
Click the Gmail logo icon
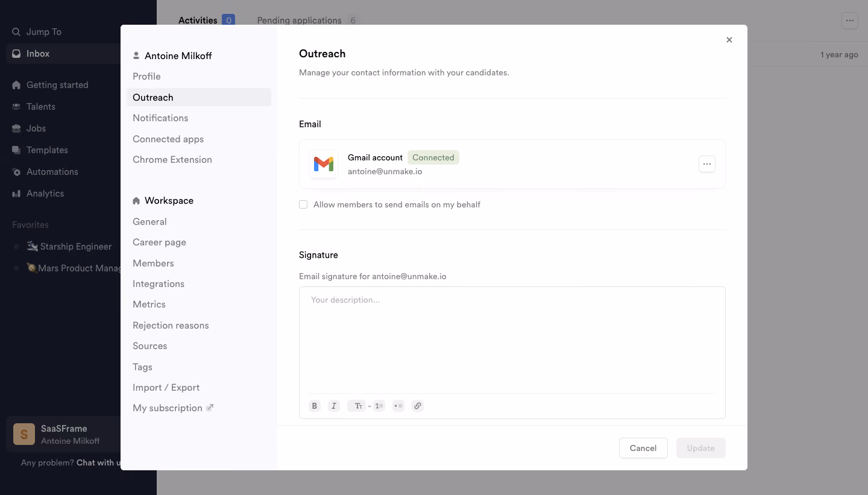pos(324,164)
